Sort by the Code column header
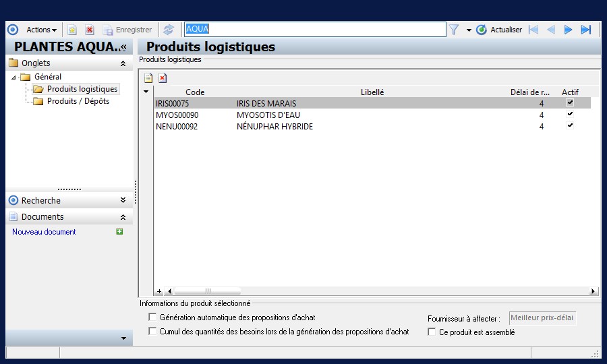607x364 pixels. (x=195, y=92)
